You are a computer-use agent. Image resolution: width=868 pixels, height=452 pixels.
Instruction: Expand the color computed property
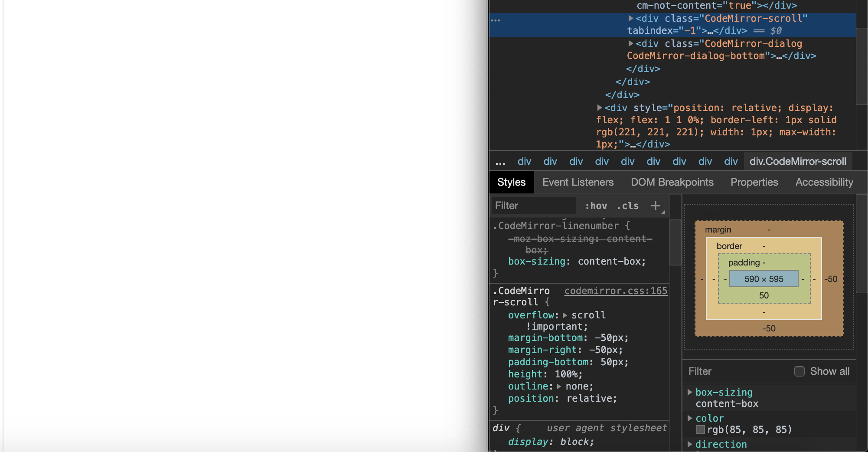coord(690,418)
